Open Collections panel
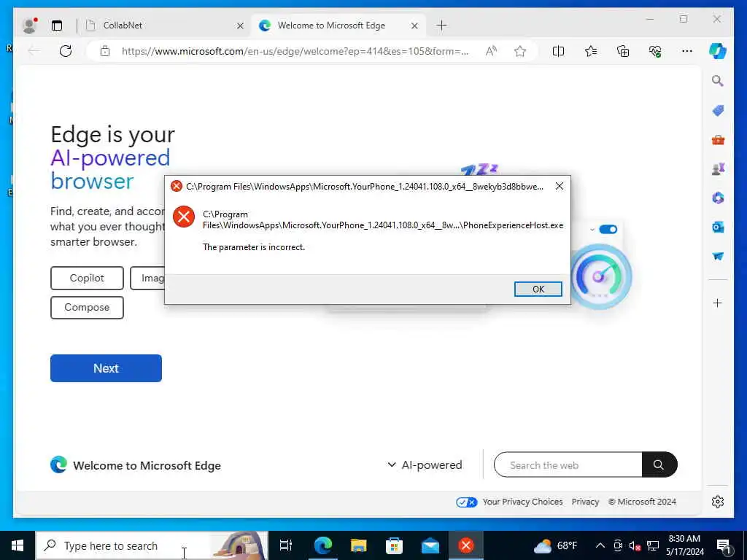The image size is (747, 560). coord(623,51)
